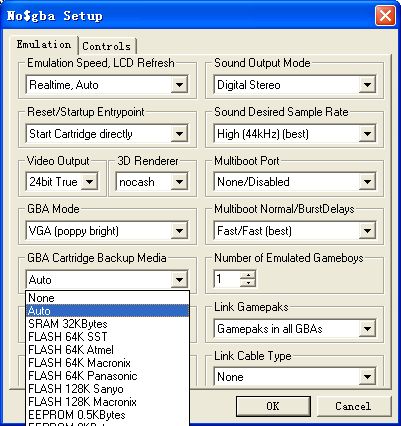Pick FLASH 64K Panasonic option
This screenshot has width=401, height=426.
click(107, 376)
